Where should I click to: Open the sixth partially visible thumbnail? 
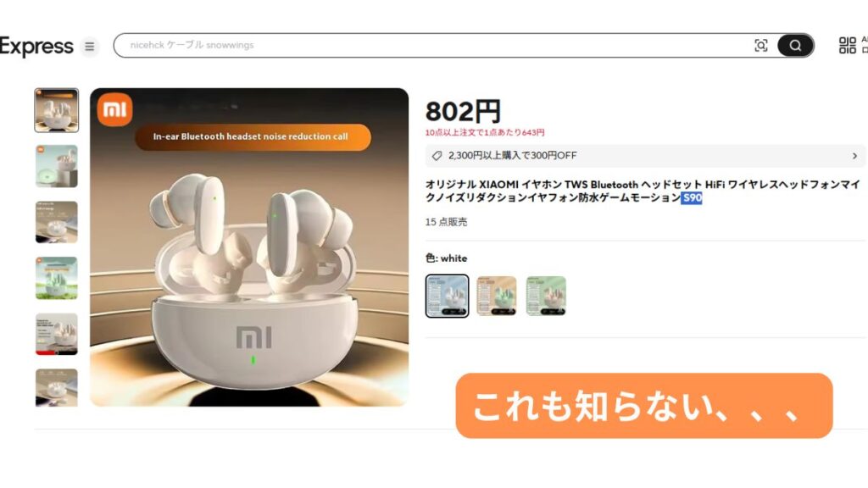click(57, 388)
